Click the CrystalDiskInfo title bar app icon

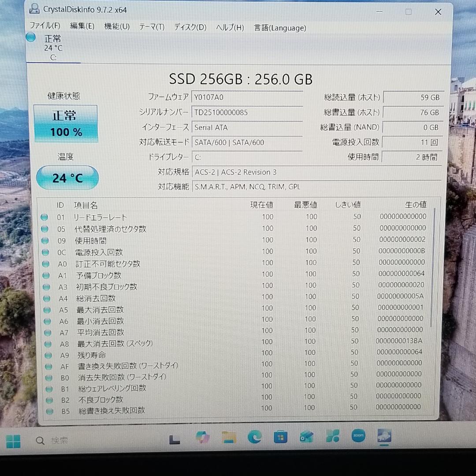[x=34, y=9]
